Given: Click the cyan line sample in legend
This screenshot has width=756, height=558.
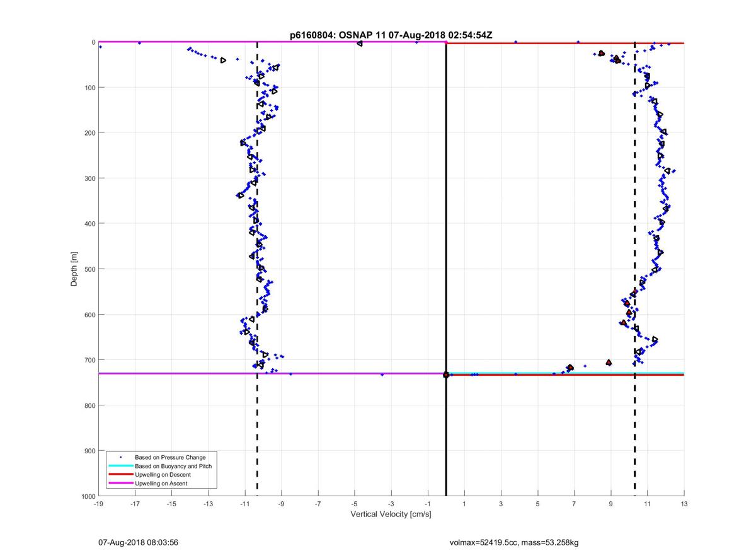Looking at the screenshot, I should [120, 466].
